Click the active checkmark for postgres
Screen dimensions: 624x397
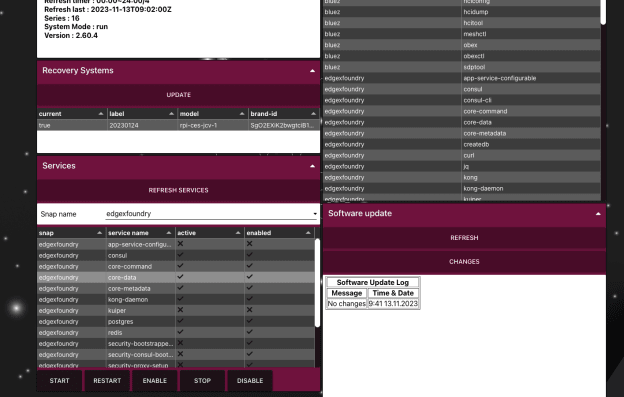tap(180, 321)
